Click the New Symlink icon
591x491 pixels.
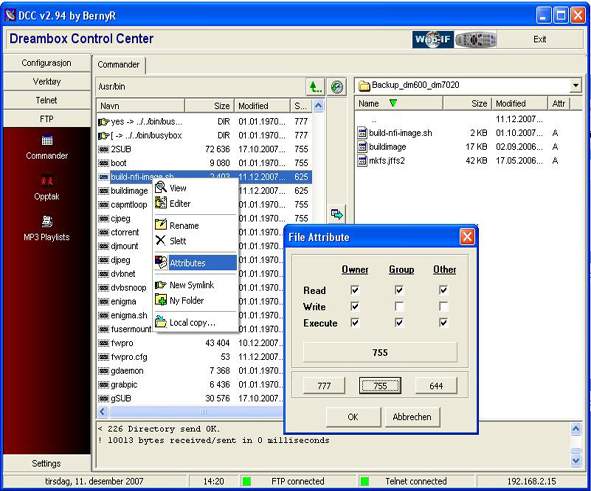tap(161, 285)
